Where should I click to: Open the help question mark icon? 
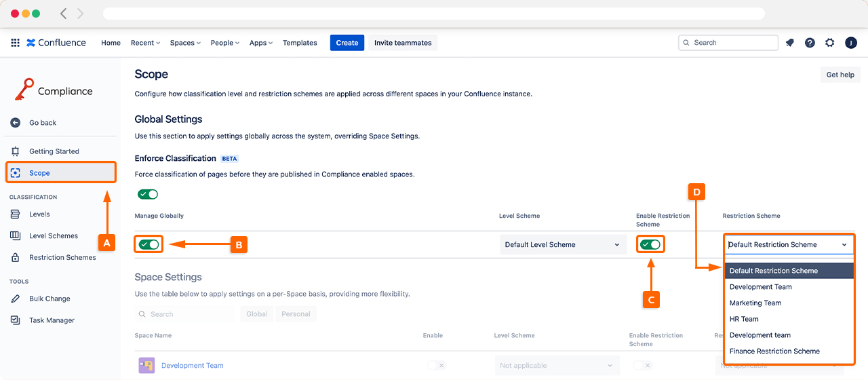point(810,43)
